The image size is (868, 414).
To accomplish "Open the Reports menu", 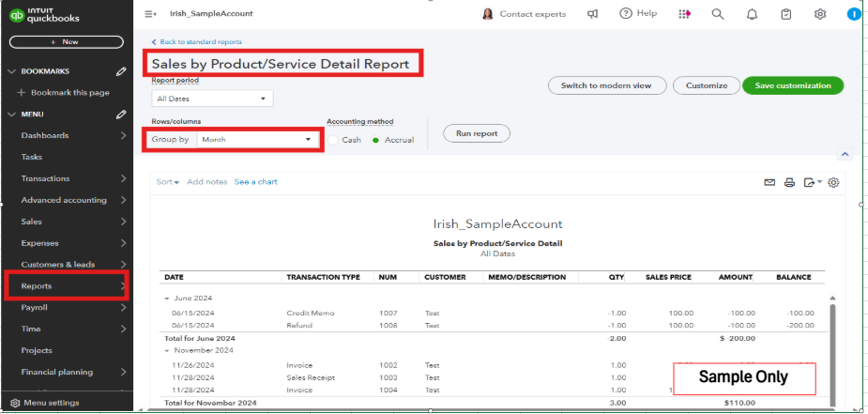I will 67,286.
